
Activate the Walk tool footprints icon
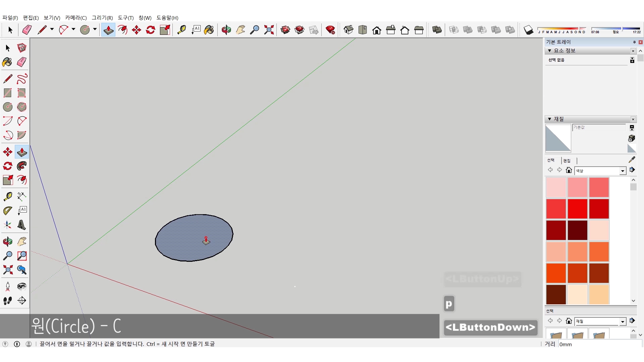7,301
